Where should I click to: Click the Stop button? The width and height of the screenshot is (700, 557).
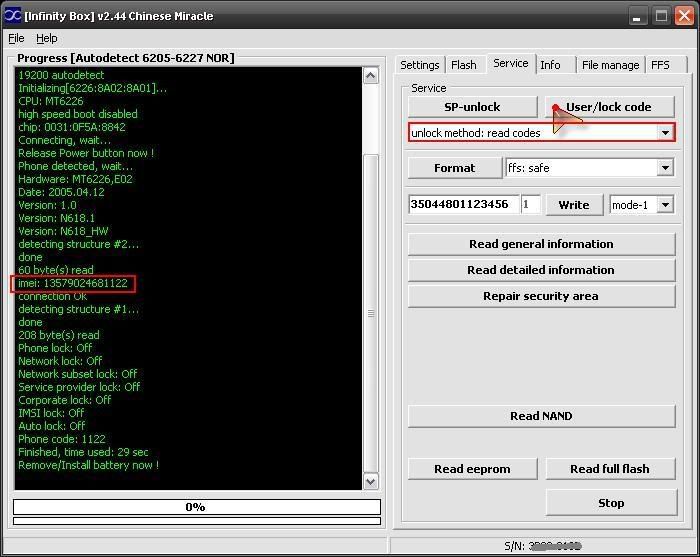click(611, 503)
